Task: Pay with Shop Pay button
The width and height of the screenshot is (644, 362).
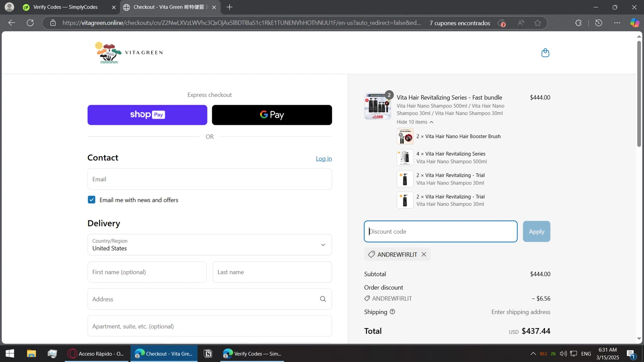Action: [147, 115]
